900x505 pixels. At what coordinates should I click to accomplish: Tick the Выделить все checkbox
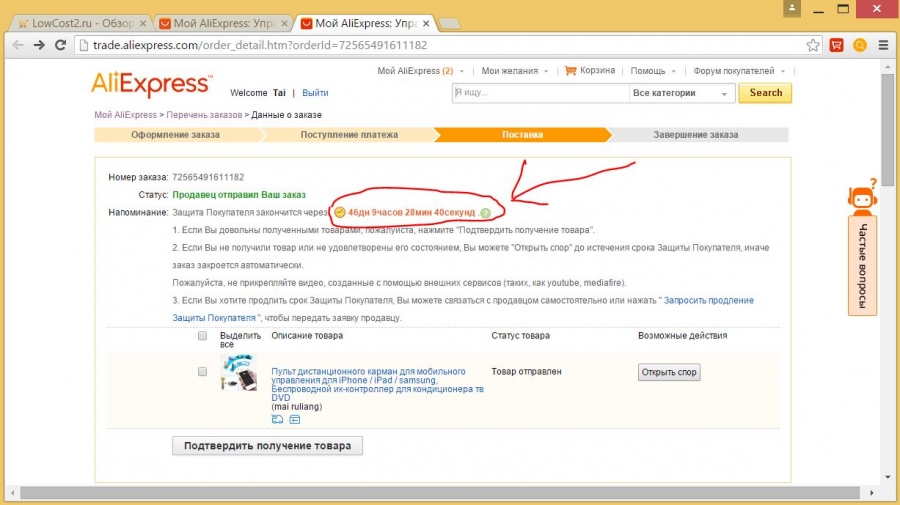(203, 336)
